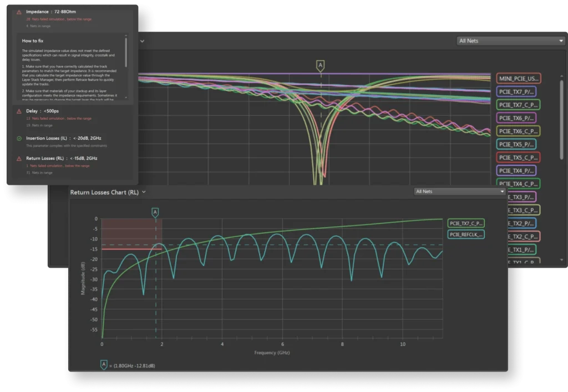Toggle the PCIE_TX6_P net legend tag

click(x=517, y=118)
